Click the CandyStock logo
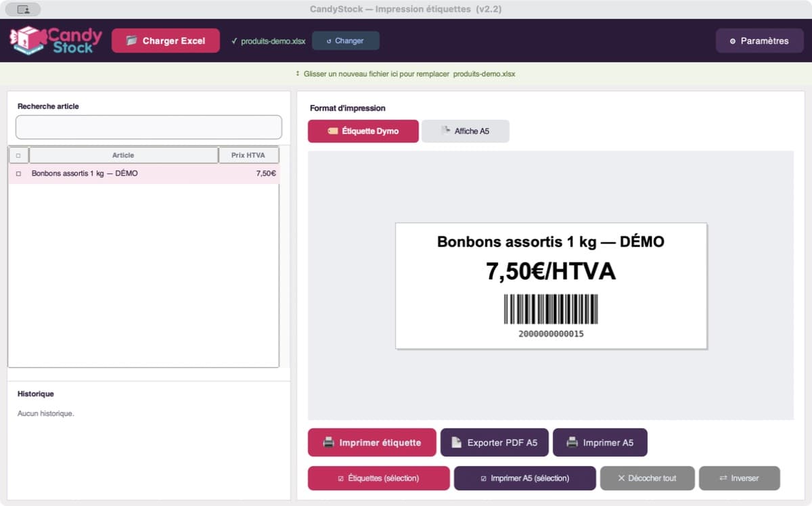 pos(55,41)
